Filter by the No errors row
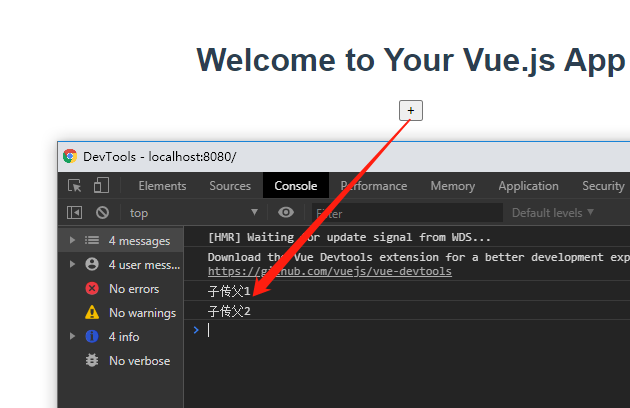630x408 pixels. [121, 289]
